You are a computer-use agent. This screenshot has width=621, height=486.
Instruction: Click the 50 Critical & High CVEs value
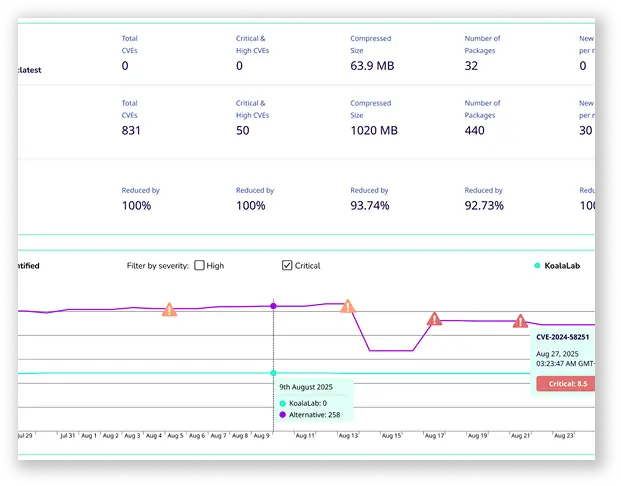tap(241, 131)
